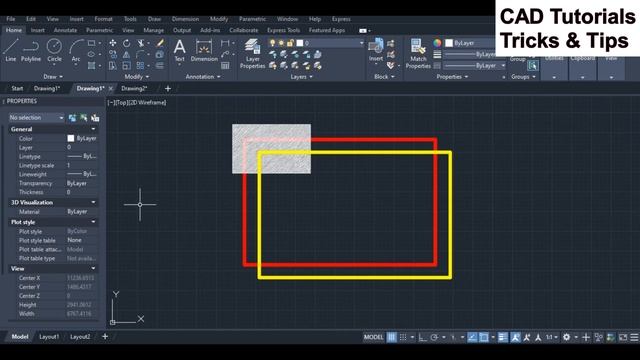
Task: Toggle lineweight display in status bar
Action: pos(503,337)
